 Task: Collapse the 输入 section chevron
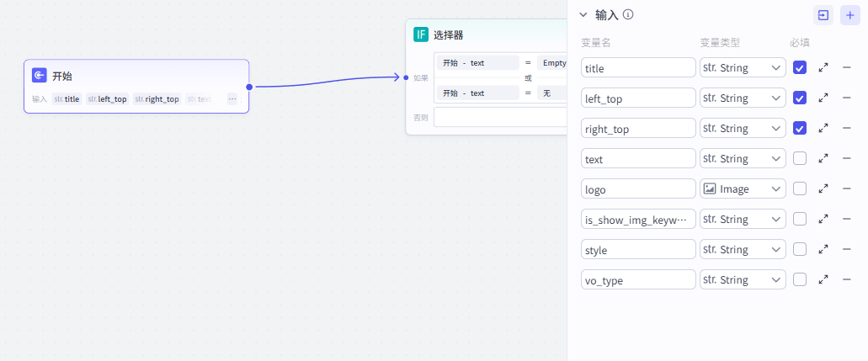pos(583,14)
